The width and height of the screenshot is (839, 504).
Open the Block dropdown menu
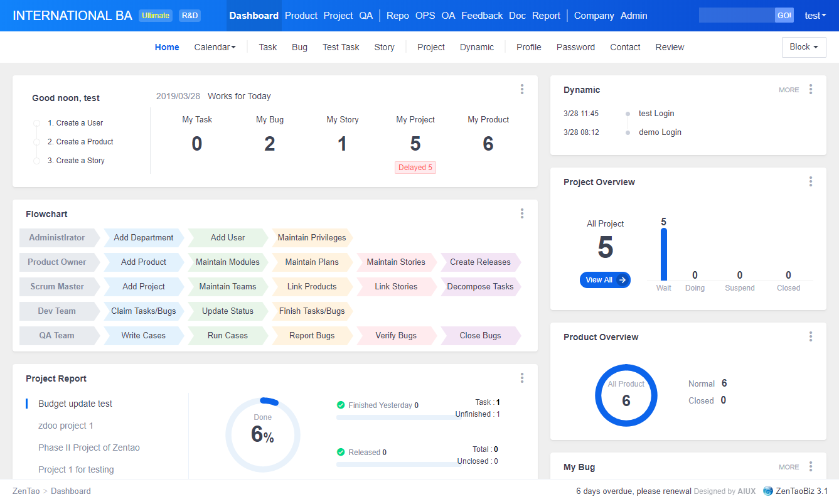(x=803, y=46)
